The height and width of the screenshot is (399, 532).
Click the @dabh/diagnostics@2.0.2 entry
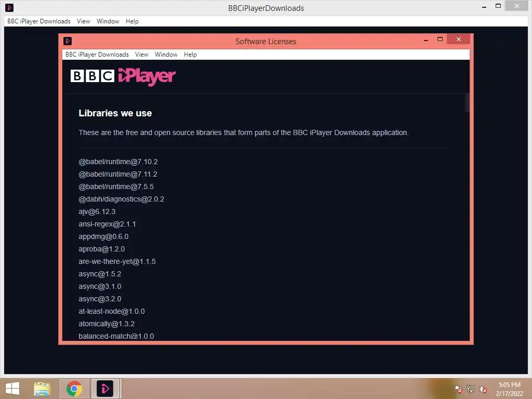pos(122,199)
